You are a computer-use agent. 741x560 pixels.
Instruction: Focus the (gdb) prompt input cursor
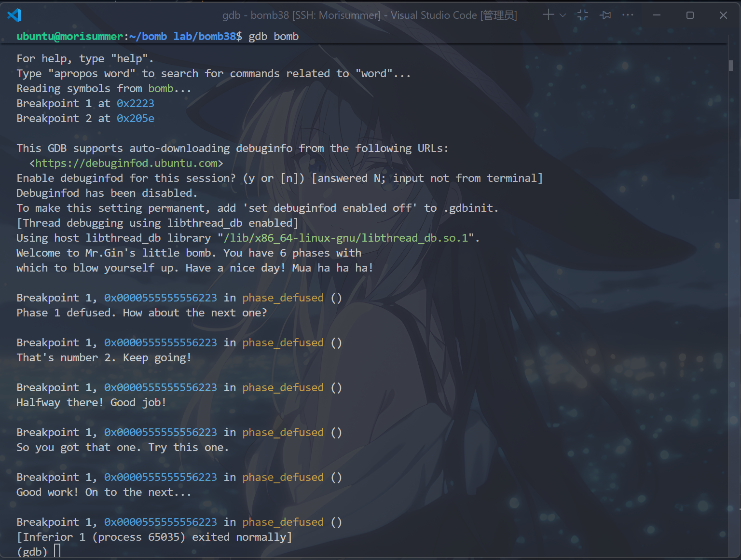click(57, 551)
